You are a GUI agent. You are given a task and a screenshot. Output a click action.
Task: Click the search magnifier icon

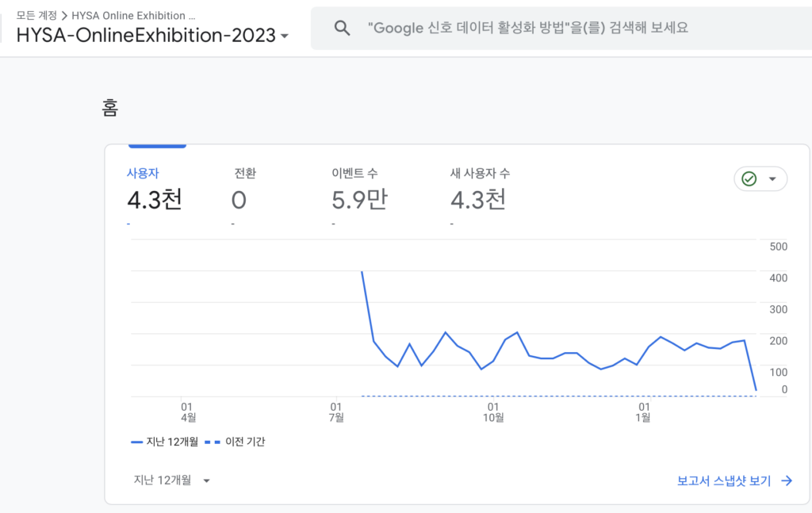coord(343,29)
